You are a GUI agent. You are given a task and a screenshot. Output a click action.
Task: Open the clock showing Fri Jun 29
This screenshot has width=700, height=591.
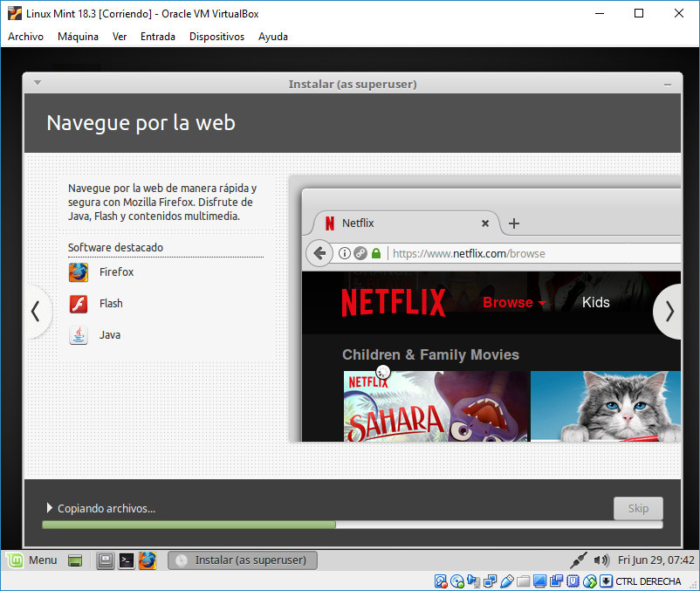click(x=655, y=560)
